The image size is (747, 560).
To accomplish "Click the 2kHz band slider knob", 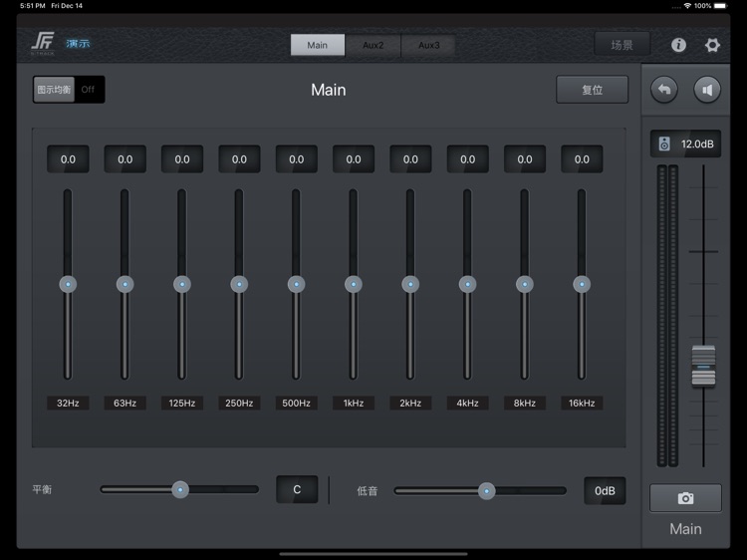I will click(410, 284).
